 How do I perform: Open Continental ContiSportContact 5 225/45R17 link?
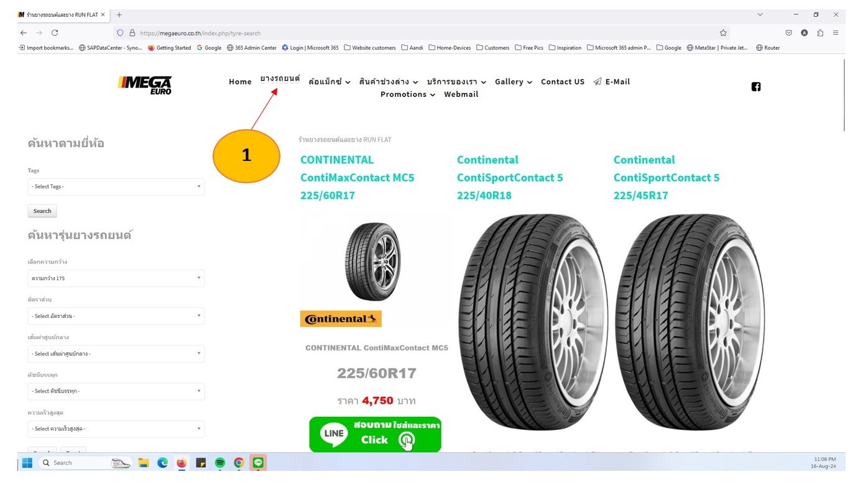click(x=667, y=178)
